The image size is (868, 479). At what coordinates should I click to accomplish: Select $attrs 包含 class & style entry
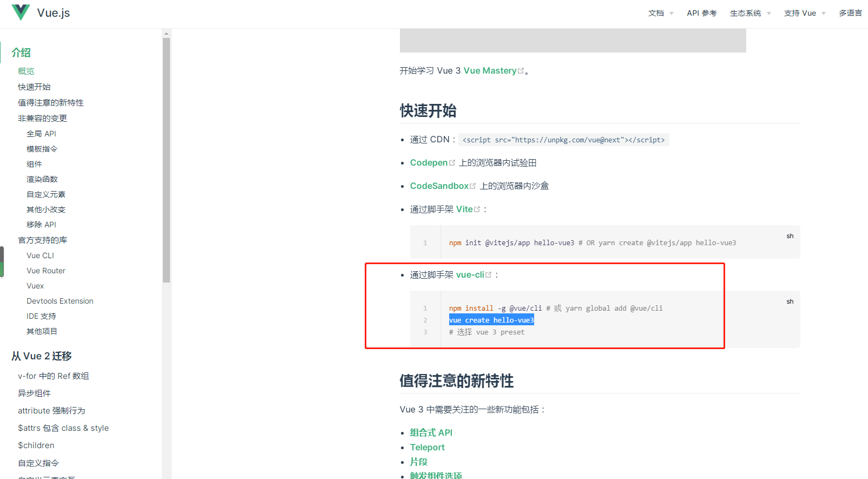(63, 428)
